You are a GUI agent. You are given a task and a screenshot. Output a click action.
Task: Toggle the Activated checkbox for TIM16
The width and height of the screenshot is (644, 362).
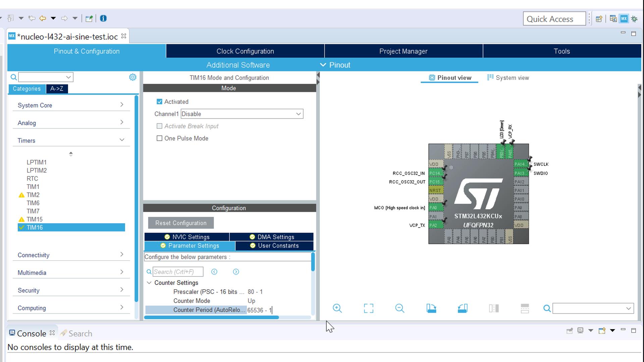click(160, 101)
